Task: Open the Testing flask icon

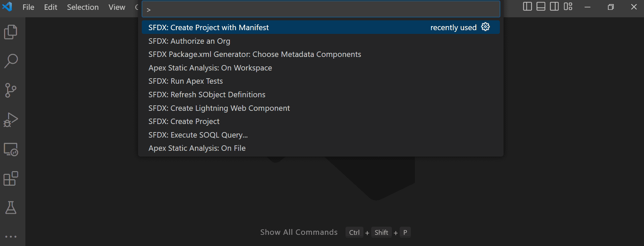Action: coord(11,208)
